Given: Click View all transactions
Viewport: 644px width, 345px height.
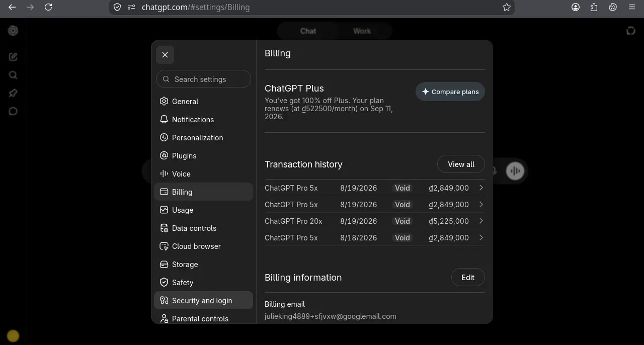Looking at the screenshot, I should [461, 164].
